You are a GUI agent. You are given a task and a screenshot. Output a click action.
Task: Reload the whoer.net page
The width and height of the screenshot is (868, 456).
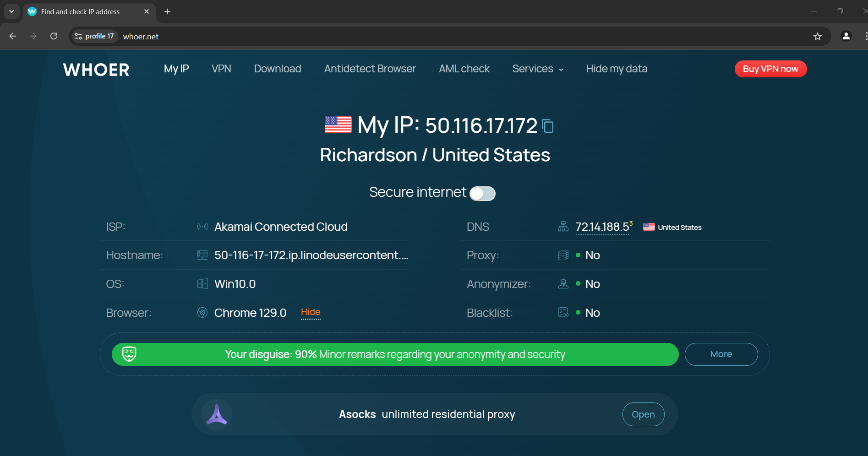click(x=54, y=36)
